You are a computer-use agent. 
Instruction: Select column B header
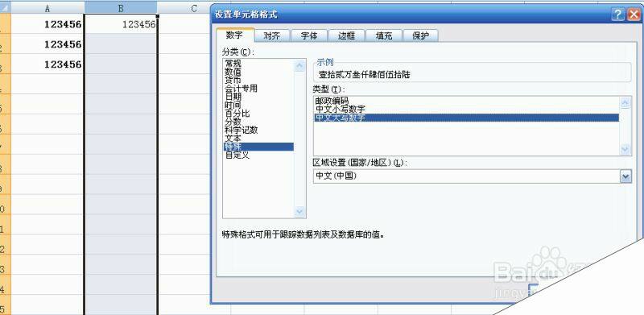(x=121, y=8)
